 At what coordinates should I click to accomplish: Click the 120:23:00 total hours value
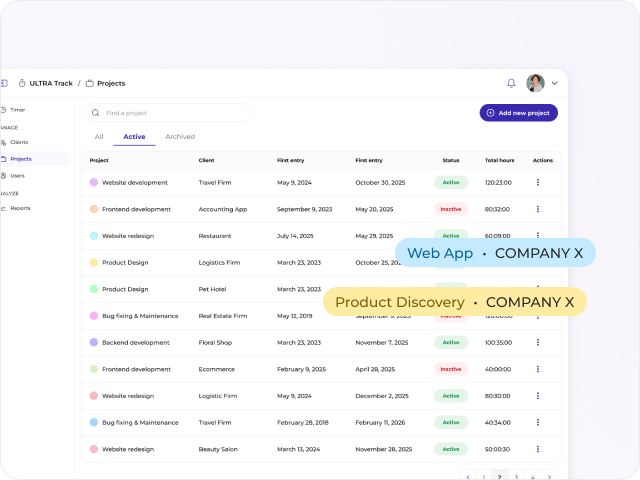click(x=498, y=182)
